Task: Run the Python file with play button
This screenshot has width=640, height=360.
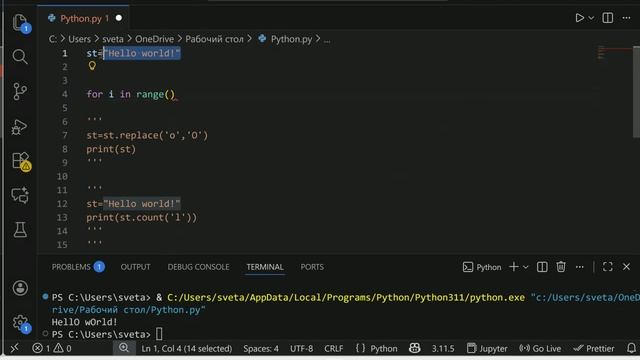Action: [x=579, y=18]
